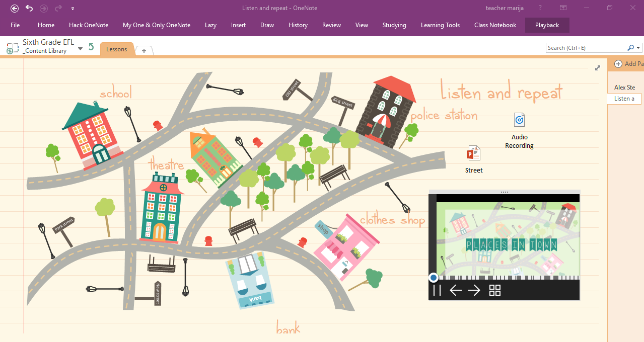Screen dimensions: 644x342
Task: Open the Learning Tools ribbon menu
Action: 440,25
